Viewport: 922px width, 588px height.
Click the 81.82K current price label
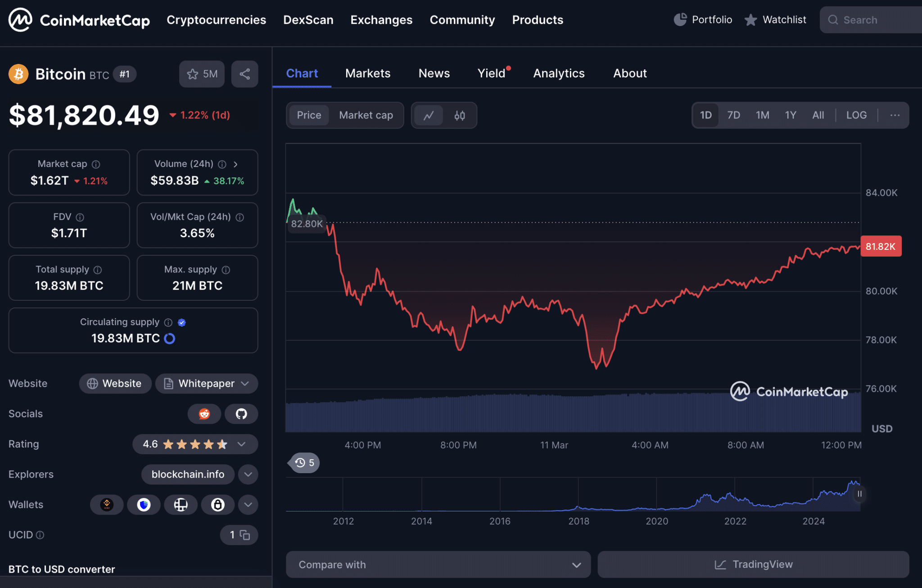tap(881, 246)
